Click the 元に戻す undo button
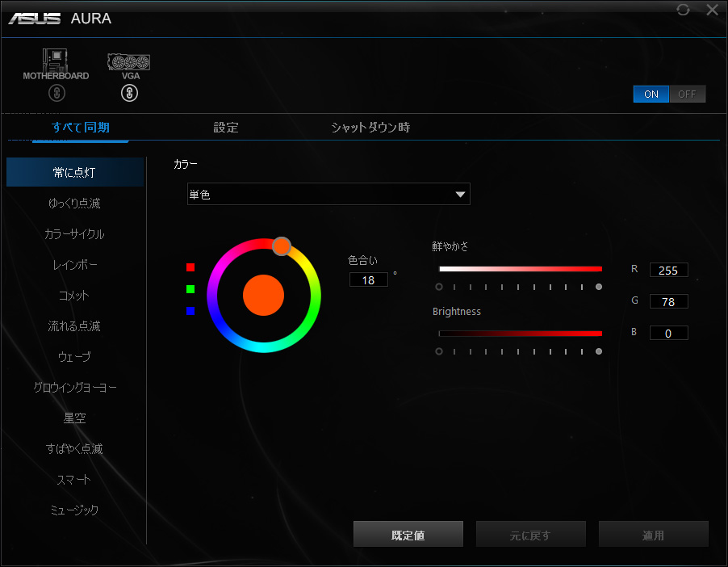The image size is (728, 567). [531, 535]
